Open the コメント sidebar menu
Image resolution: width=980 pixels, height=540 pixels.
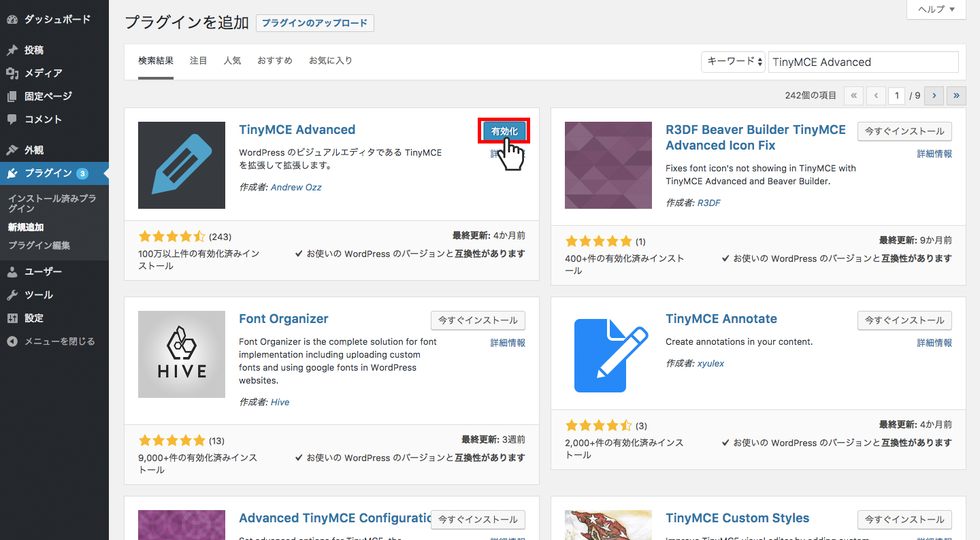54,120
